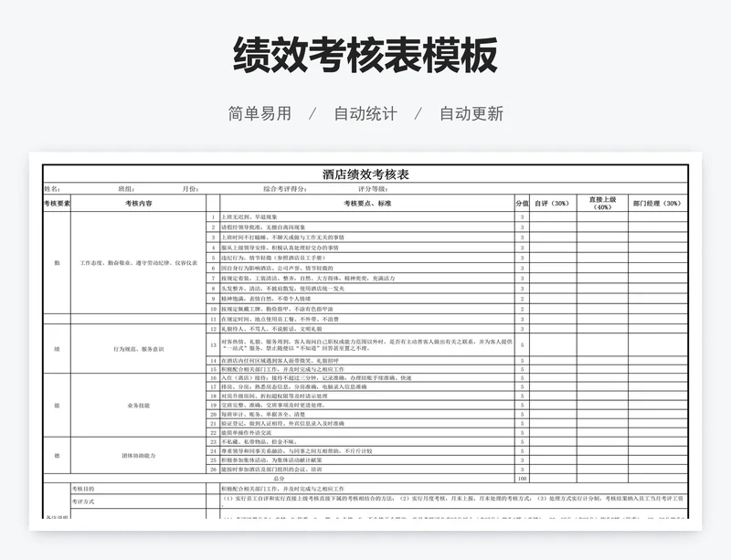Click the empty 部门经理 cell in 总分 row
The image size is (731, 560).
(657, 479)
